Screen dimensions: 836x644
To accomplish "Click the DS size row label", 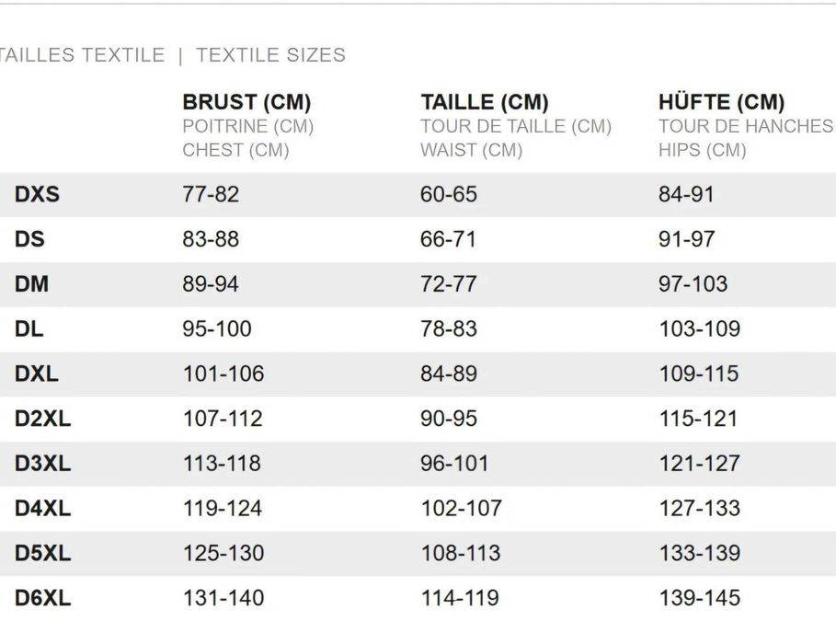I will point(29,239).
